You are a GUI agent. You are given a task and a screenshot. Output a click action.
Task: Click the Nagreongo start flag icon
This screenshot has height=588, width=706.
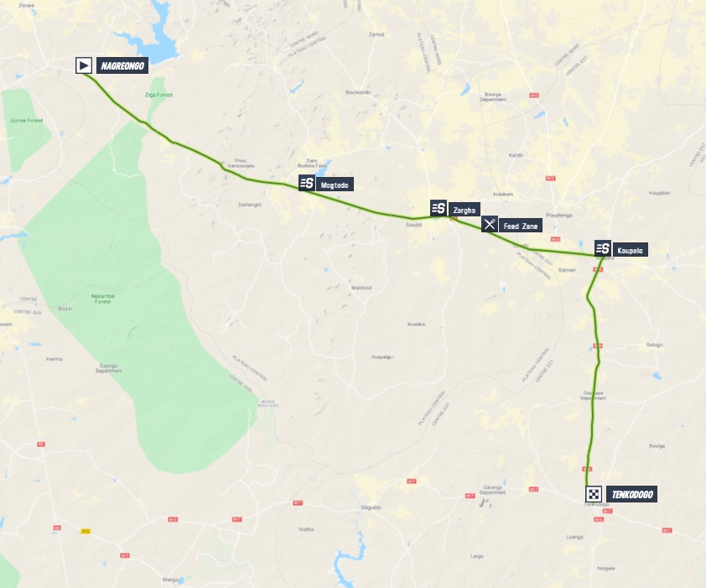point(84,65)
